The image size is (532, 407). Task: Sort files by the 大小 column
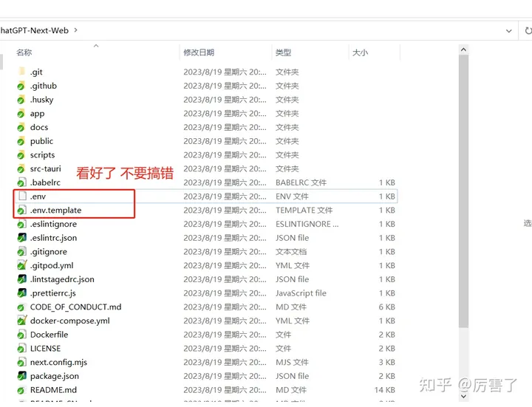[x=361, y=52]
